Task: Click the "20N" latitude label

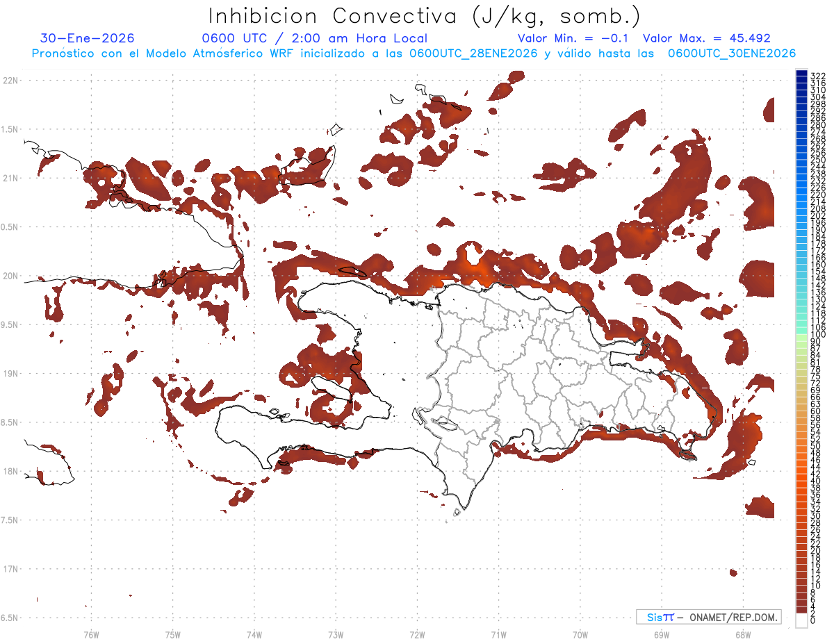Action: click(11, 276)
